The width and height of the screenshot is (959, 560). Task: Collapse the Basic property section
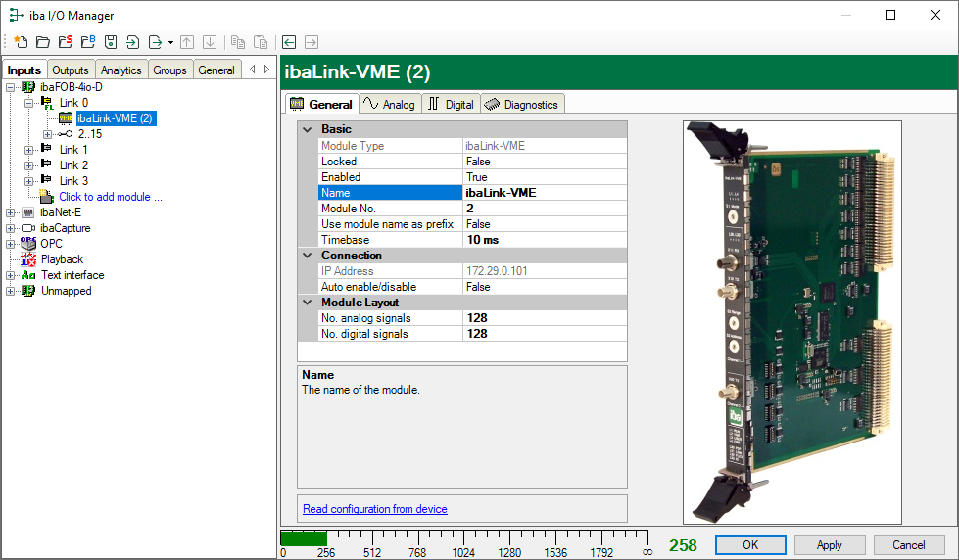coord(308,129)
